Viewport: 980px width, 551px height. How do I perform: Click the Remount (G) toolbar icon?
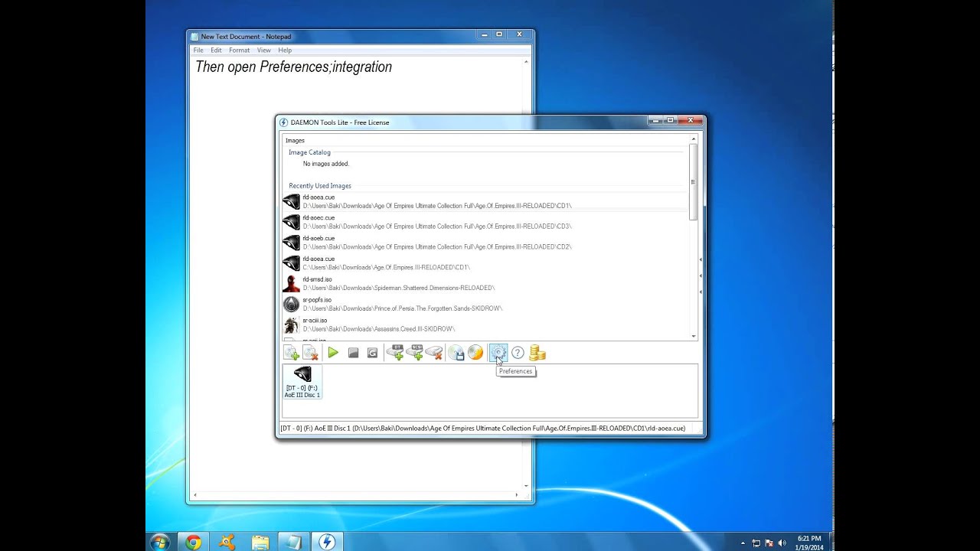coord(372,353)
